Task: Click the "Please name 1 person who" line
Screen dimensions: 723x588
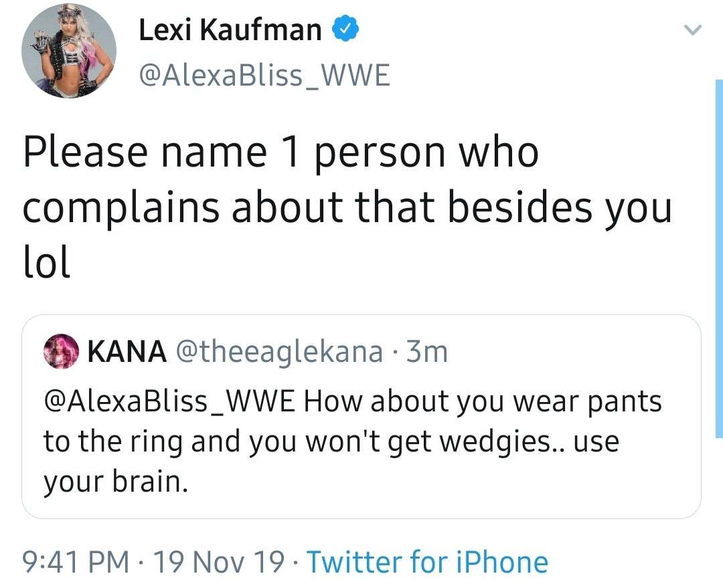Action: coord(280,152)
